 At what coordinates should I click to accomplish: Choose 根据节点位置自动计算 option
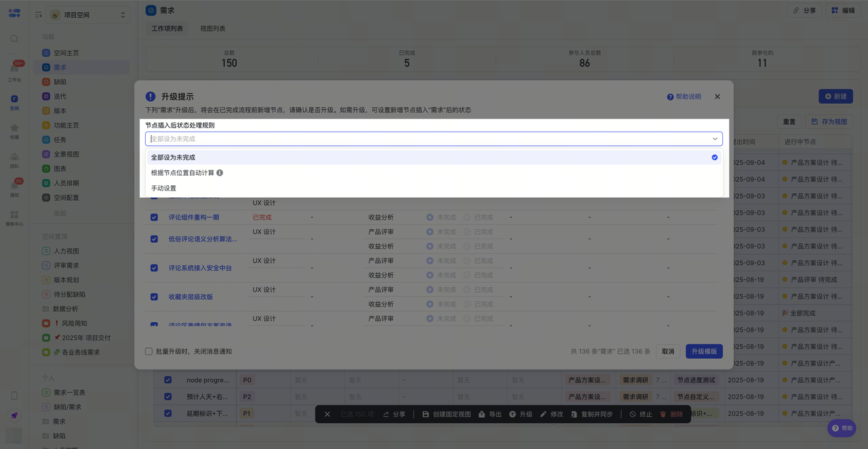coord(434,173)
